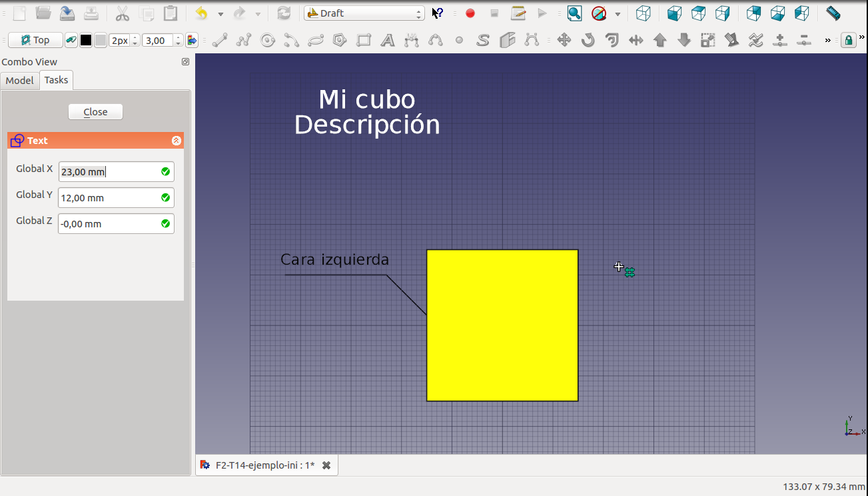Switch to the Model tab
868x496 pixels.
point(19,80)
